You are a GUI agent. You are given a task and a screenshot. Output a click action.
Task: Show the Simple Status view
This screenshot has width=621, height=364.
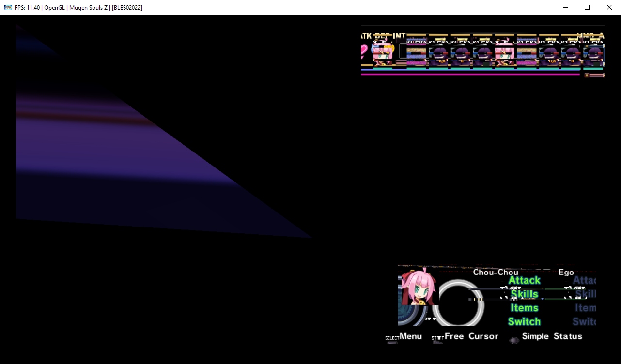click(x=552, y=336)
